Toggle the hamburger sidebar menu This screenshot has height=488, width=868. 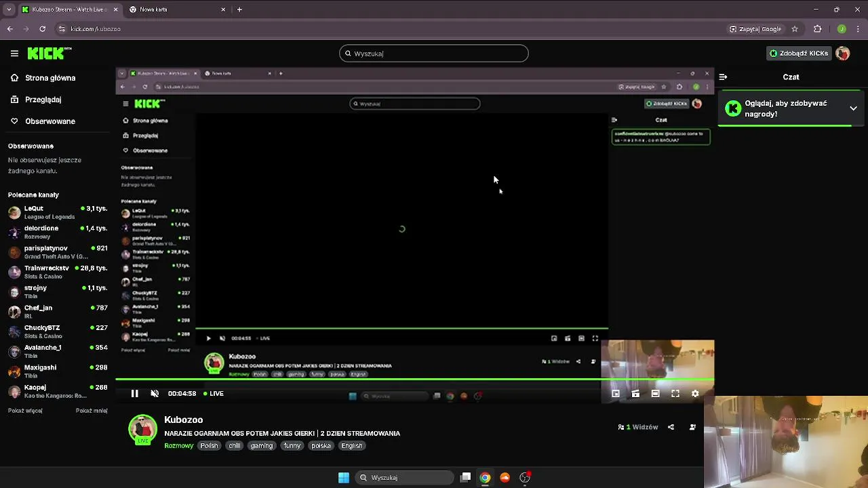coord(14,54)
